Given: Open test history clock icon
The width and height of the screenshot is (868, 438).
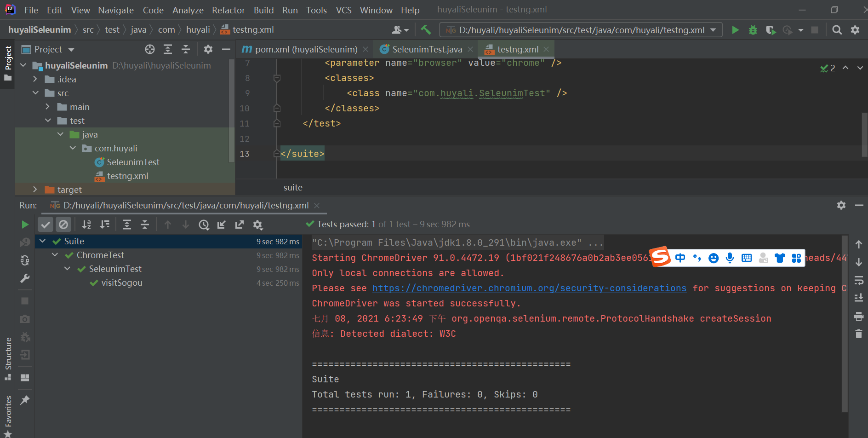Looking at the screenshot, I should [x=204, y=225].
